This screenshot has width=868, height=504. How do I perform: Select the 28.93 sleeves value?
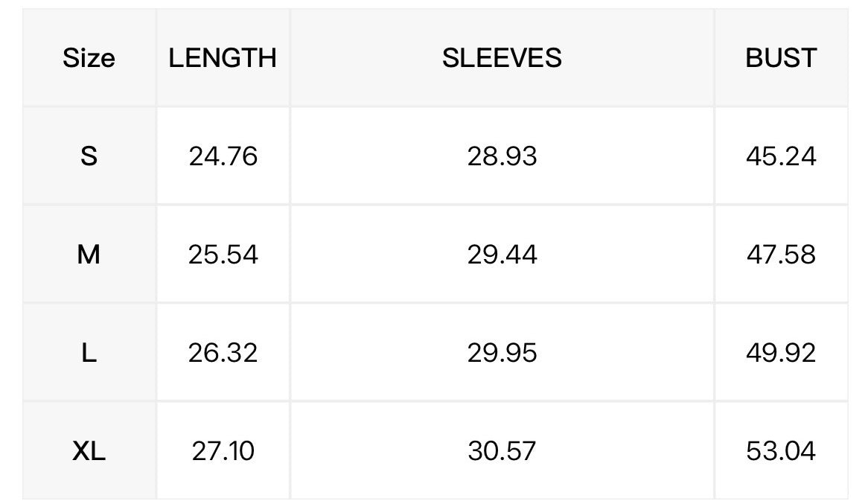click(x=502, y=156)
